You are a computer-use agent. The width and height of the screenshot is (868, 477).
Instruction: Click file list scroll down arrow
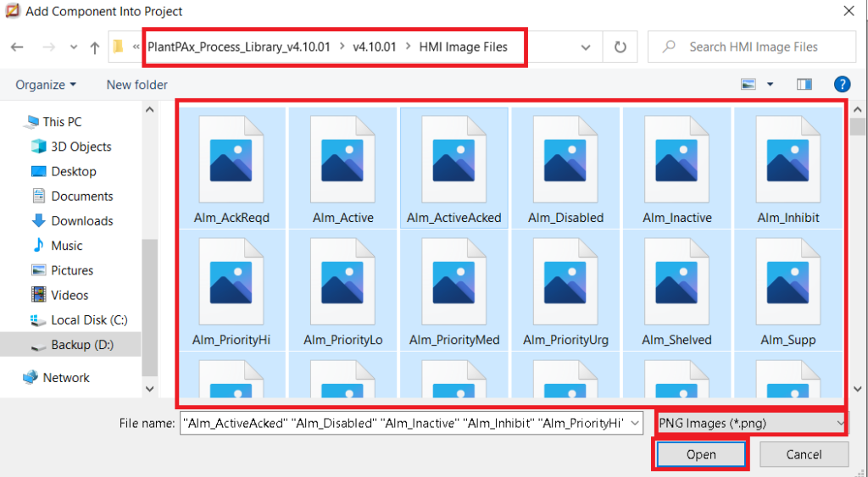pos(858,388)
